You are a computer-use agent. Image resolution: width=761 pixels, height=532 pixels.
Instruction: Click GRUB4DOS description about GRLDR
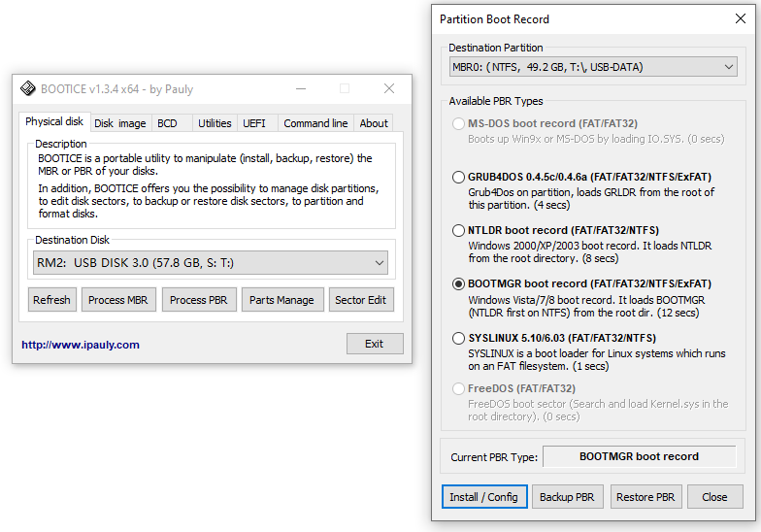pyautogui.click(x=591, y=198)
